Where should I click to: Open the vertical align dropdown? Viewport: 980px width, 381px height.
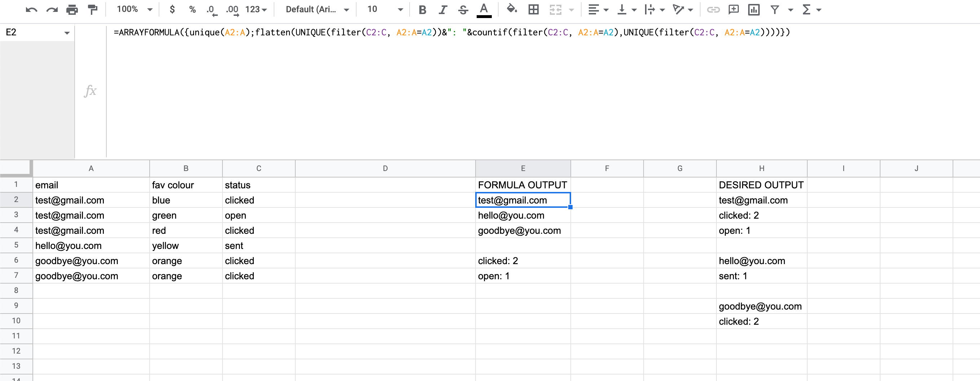pos(626,9)
